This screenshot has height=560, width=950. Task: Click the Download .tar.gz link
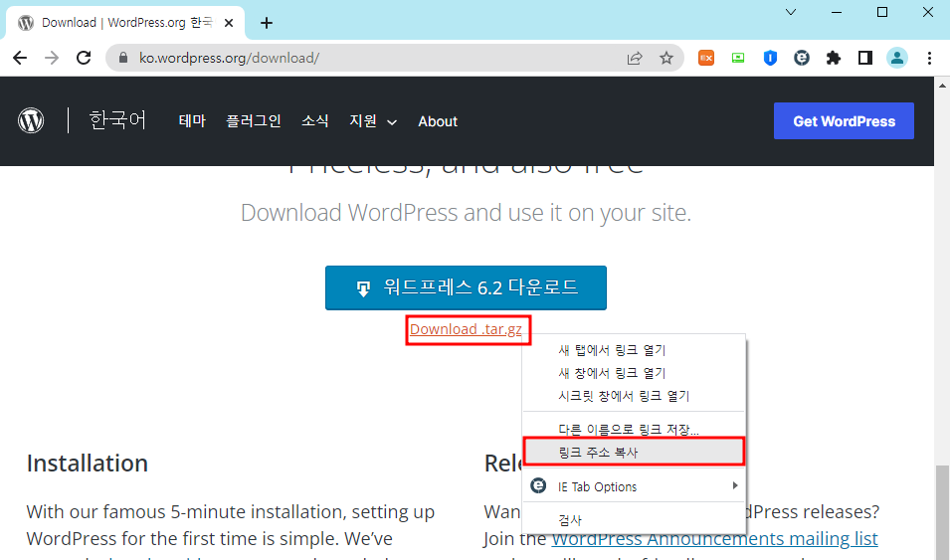466,329
